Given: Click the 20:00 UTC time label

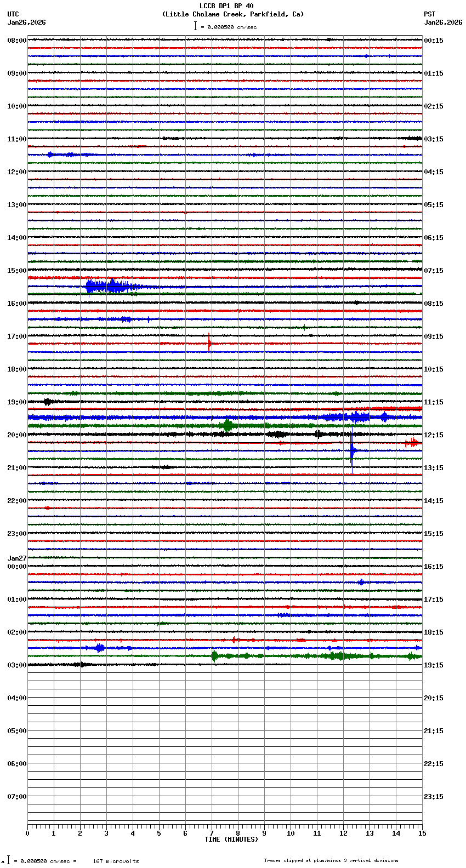Looking at the screenshot, I should [x=17, y=435].
